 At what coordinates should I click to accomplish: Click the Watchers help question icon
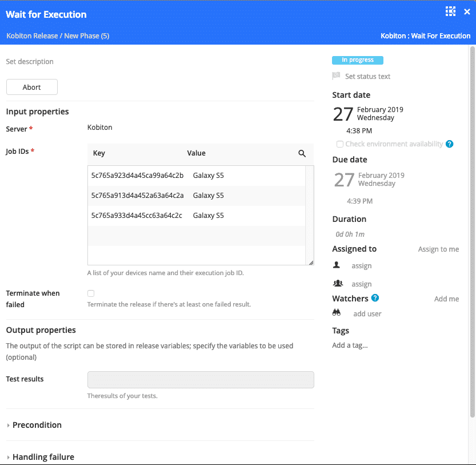[375, 298]
